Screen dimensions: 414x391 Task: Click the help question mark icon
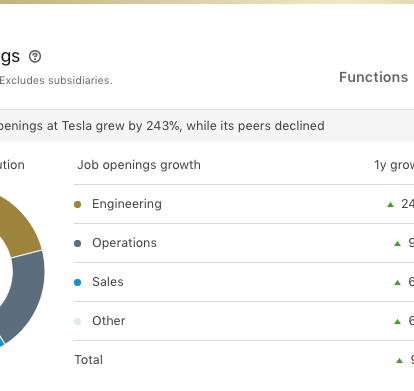(x=35, y=57)
